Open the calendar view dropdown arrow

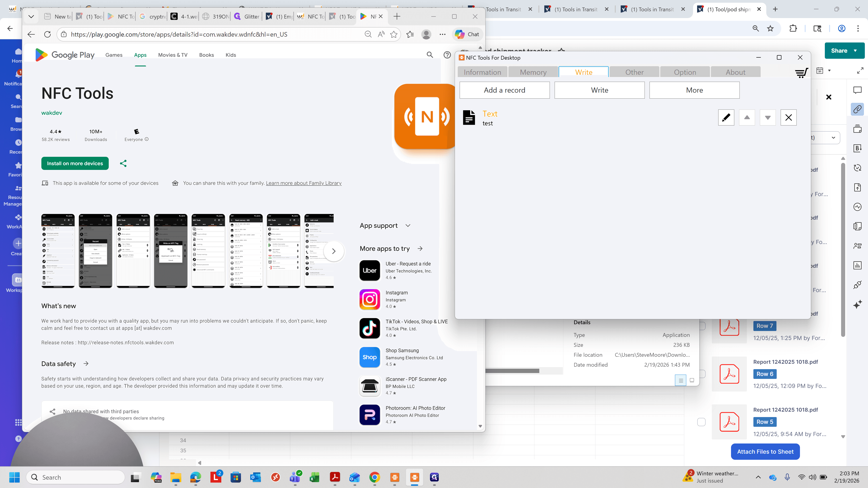[x=829, y=71]
